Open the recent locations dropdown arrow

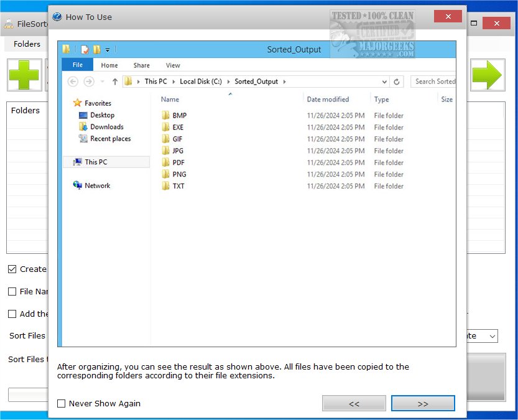coord(102,82)
